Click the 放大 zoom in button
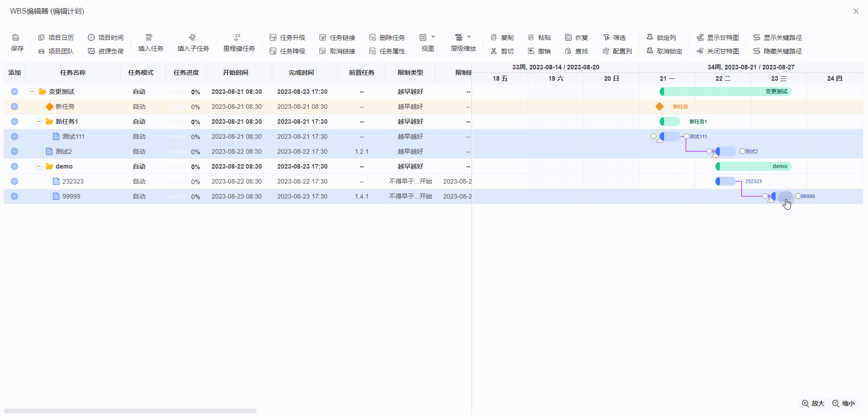The image size is (868, 417). (813, 403)
